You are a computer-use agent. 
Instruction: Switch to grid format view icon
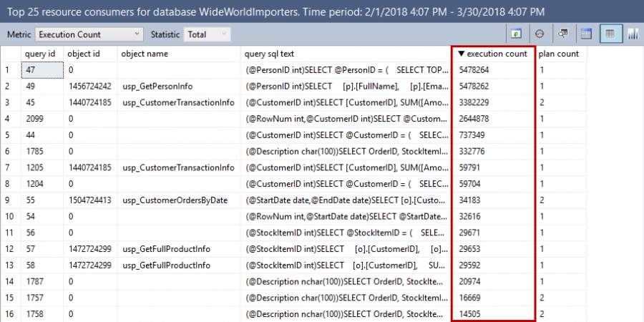coord(586,34)
